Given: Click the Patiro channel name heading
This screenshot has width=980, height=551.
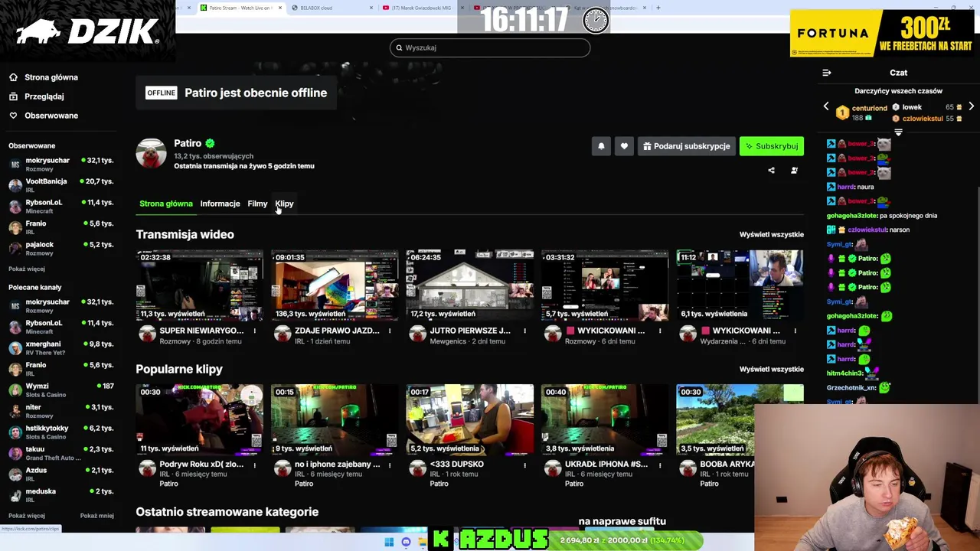Looking at the screenshot, I should pos(188,143).
